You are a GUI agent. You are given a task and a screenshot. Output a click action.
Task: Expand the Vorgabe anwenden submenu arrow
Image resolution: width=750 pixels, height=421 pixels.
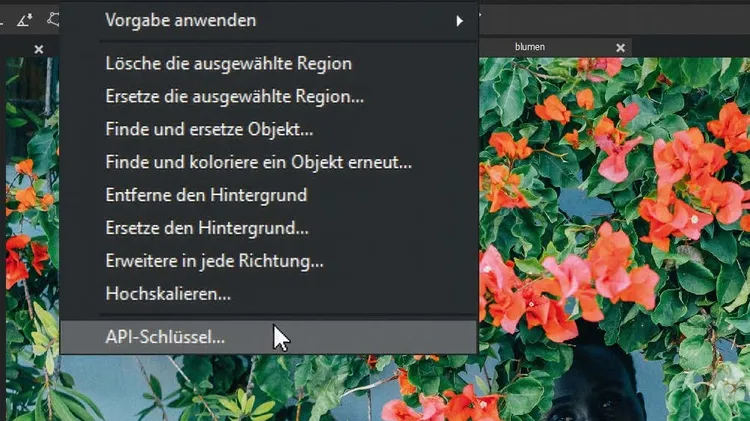459,20
